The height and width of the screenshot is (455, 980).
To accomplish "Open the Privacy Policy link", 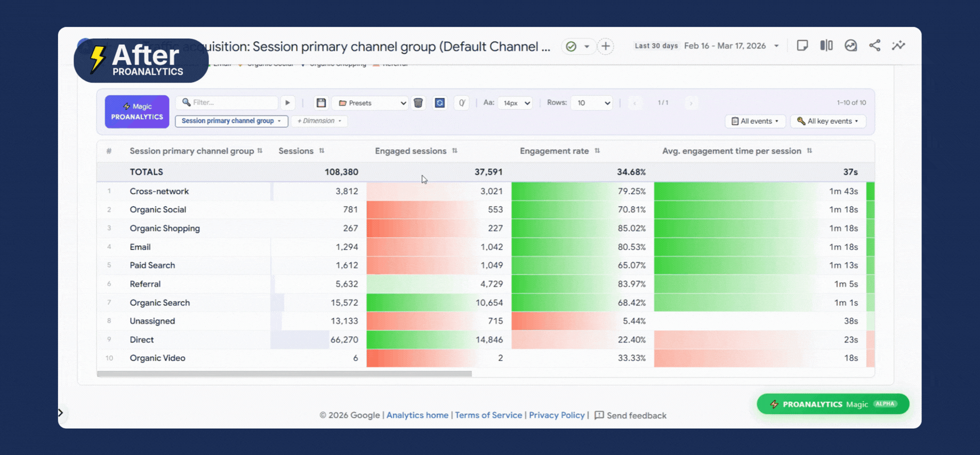I will (557, 416).
